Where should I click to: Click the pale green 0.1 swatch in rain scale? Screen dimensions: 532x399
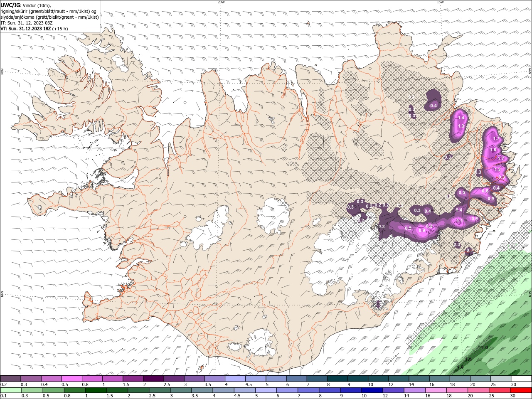click(11, 390)
